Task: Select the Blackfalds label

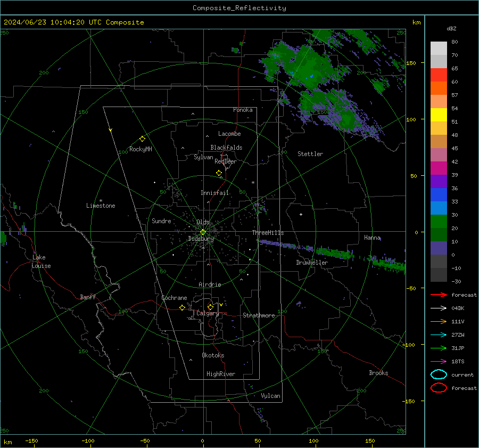Action: tap(226, 148)
